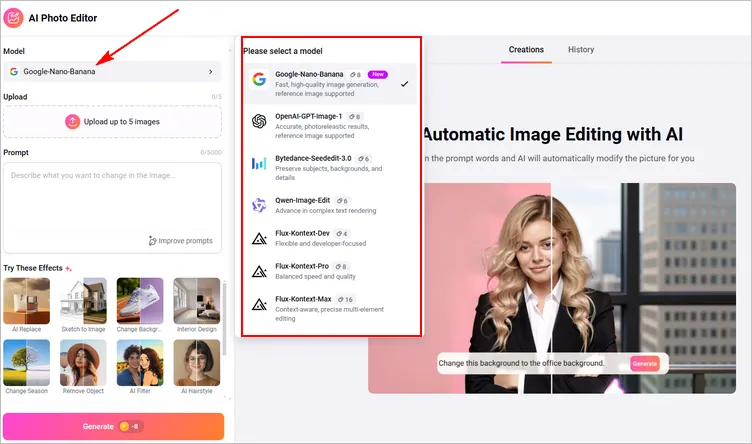Choose the OpenAI-GPT-Image-1 model option
Screen dimensions: 752x444
click(x=330, y=126)
